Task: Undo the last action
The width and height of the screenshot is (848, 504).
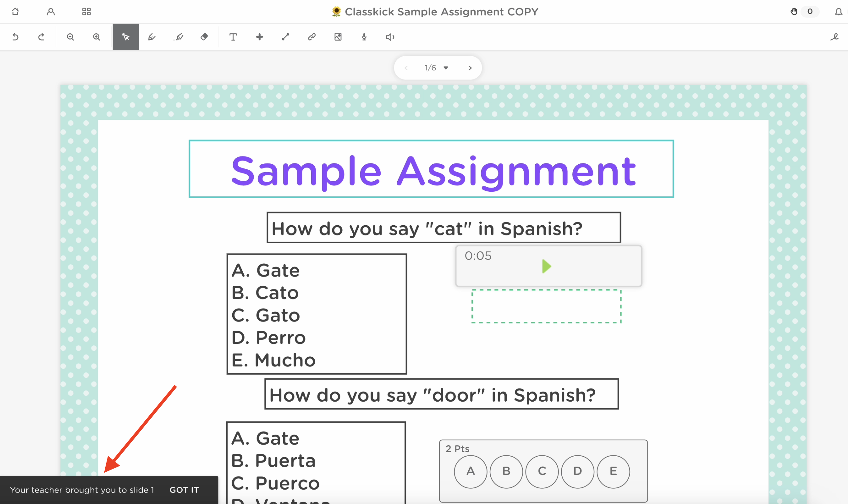Action: coord(15,37)
